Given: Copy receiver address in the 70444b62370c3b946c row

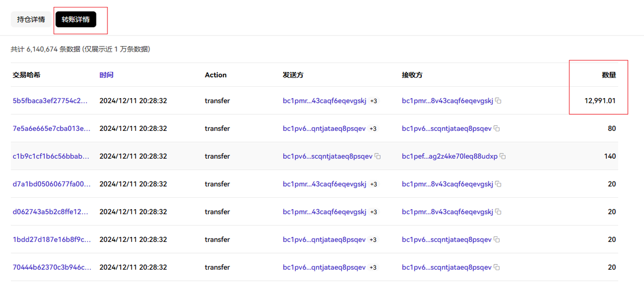Looking at the screenshot, I should click(x=496, y=268).
